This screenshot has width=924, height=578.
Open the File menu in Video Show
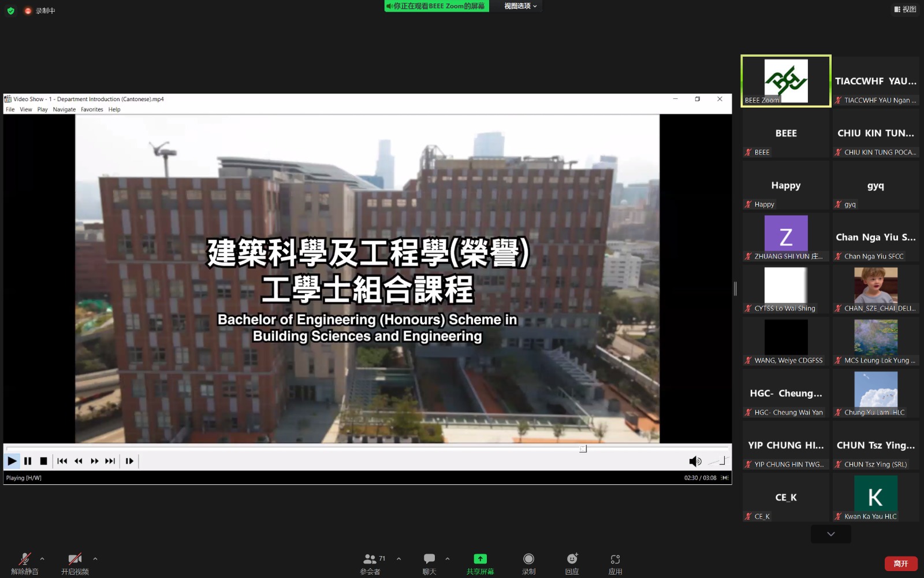click(x=10, y=109)
